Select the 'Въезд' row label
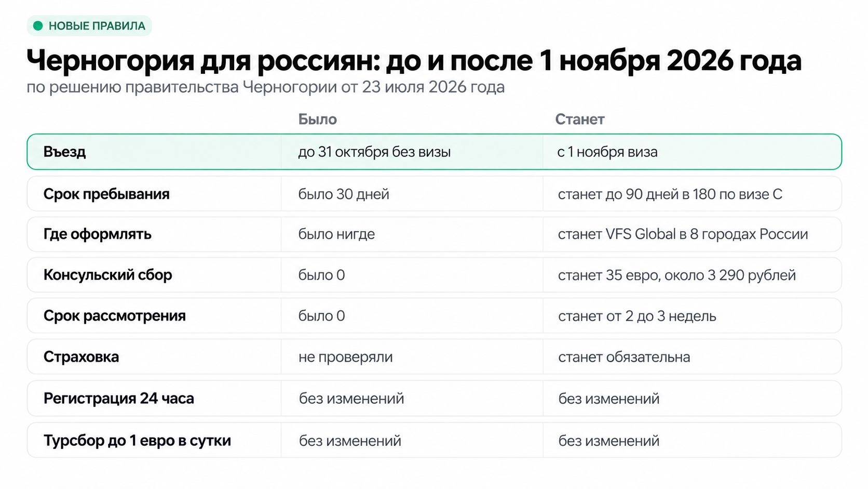The height and width of the screenshot is (489, 868). (x=64, y=152)
